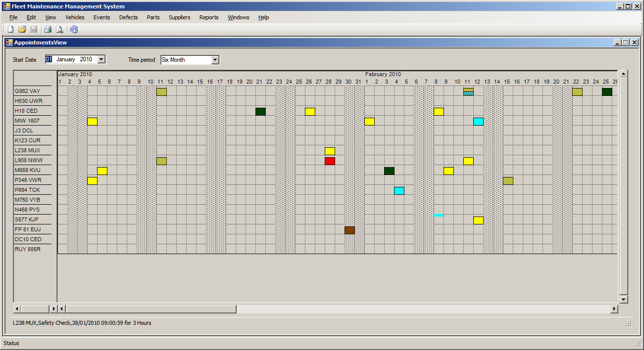Open Print Preview from the toolbar
644x350 pixels.
[x=59, y=30]
